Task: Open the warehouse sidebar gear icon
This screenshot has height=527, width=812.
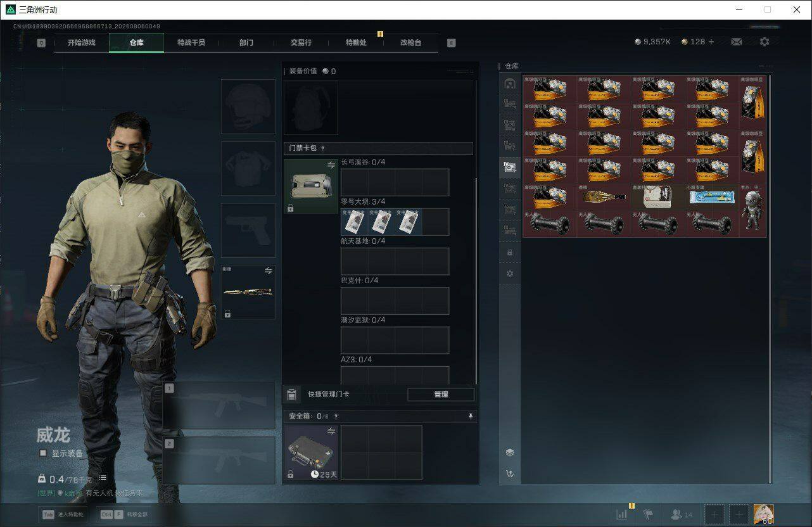Action: pyautogui.click(x=510, y=274)
